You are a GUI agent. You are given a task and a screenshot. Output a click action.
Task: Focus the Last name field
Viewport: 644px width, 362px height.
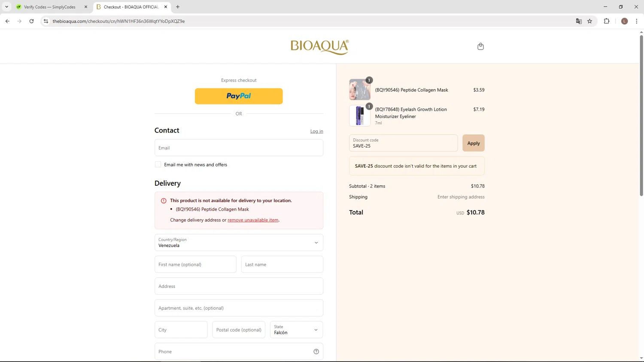pyautogui.click(x=282, y=265)
